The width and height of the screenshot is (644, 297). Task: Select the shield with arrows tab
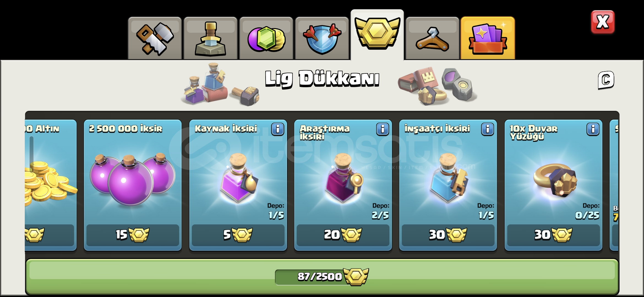click(322, 38)
